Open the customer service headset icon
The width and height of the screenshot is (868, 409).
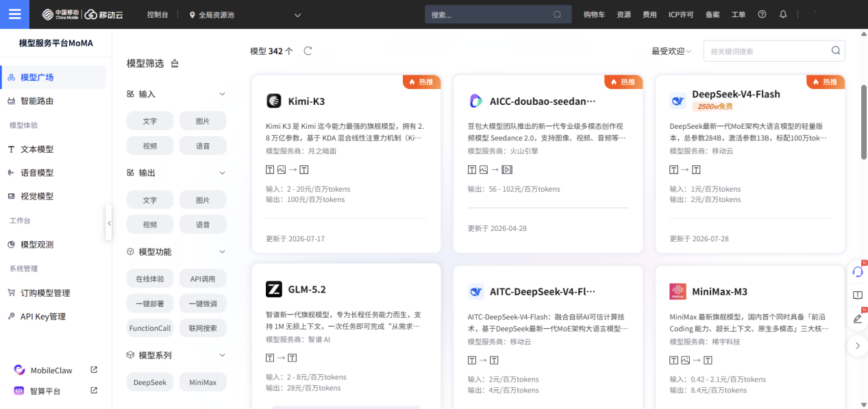point(858,271)
